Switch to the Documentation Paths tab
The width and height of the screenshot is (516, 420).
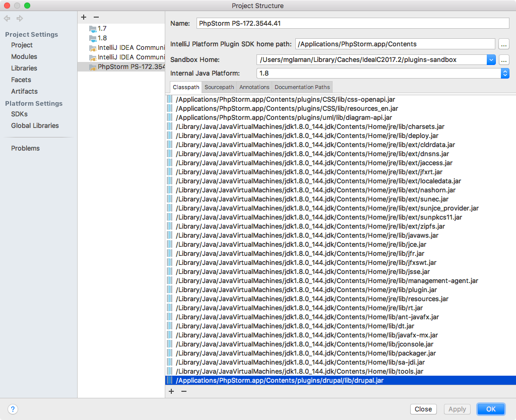click(x=302, y=87)
